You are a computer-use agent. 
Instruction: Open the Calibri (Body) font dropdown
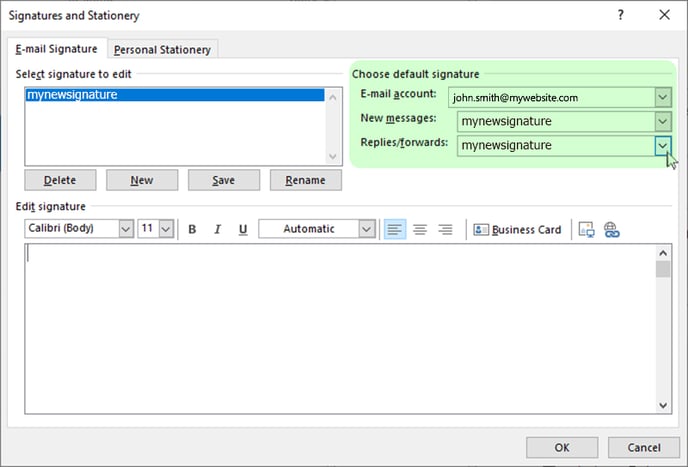point(125,229)
